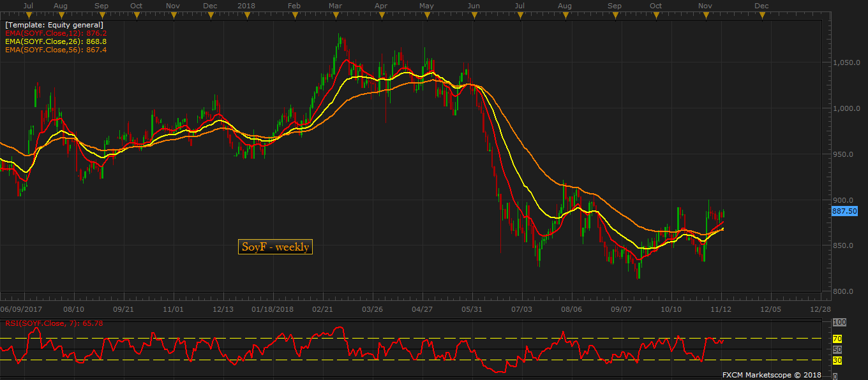Click the orange EMA 56 legend entry
Viewport: 868px width, 380px height.
(x=56, y=50)
